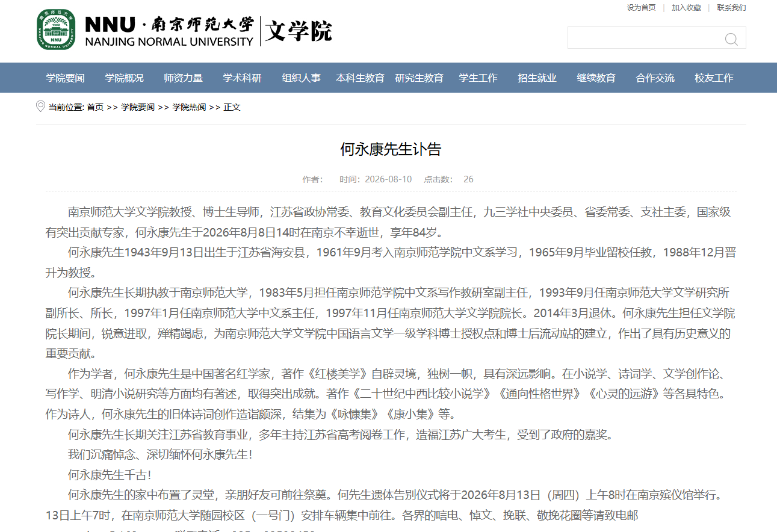Open the 学术科研 nav menu
Viewport: 777px width, 532px height.
tap(243, 78)
